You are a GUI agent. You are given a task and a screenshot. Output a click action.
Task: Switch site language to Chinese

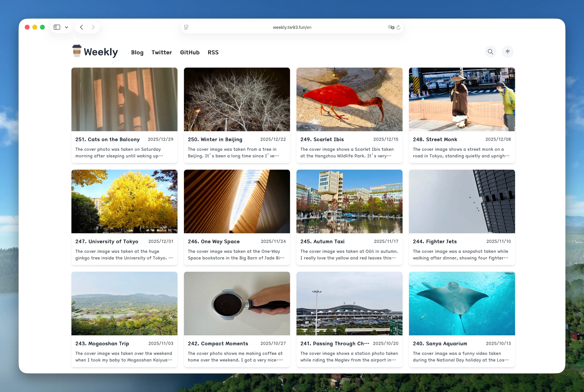click(507, 52)
